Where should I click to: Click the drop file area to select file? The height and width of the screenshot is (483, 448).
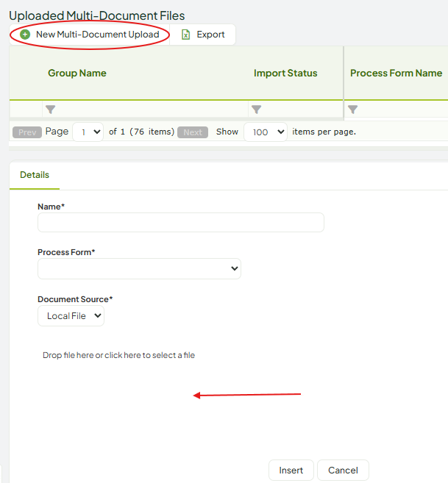point(118,355)
